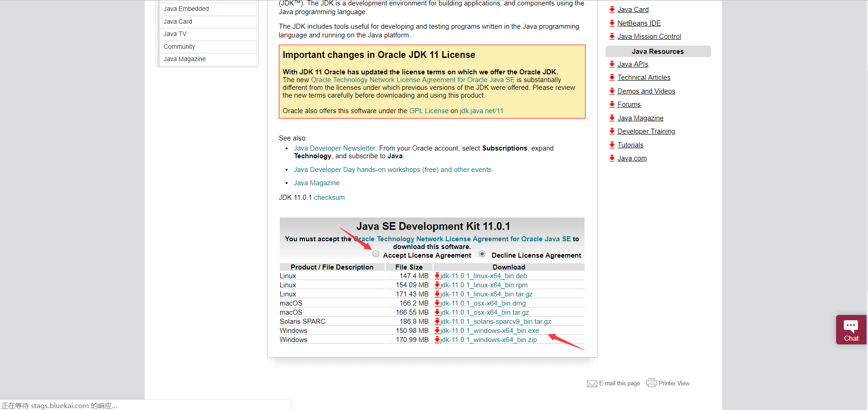Click download arrow icon for linux-x64_bin.rpm
Screen dimensions: 868x410
(437, 285)
